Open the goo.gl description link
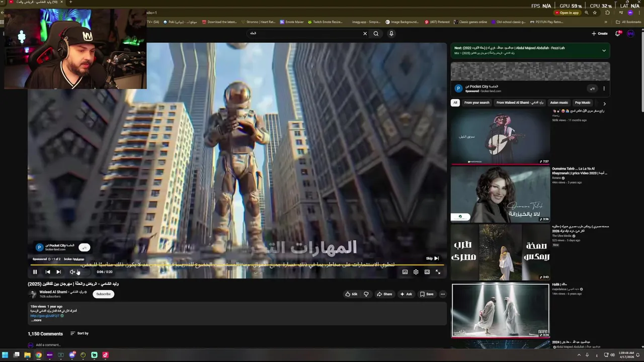Viewport: 644px width, 362px height. pos(45,316)
